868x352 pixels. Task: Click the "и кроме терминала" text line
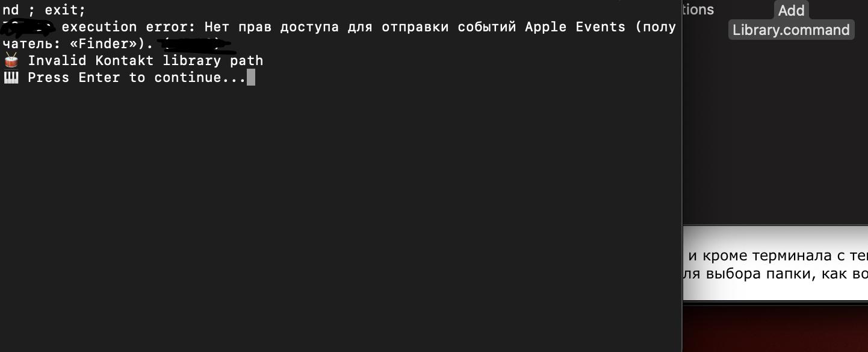coord(777,256)
